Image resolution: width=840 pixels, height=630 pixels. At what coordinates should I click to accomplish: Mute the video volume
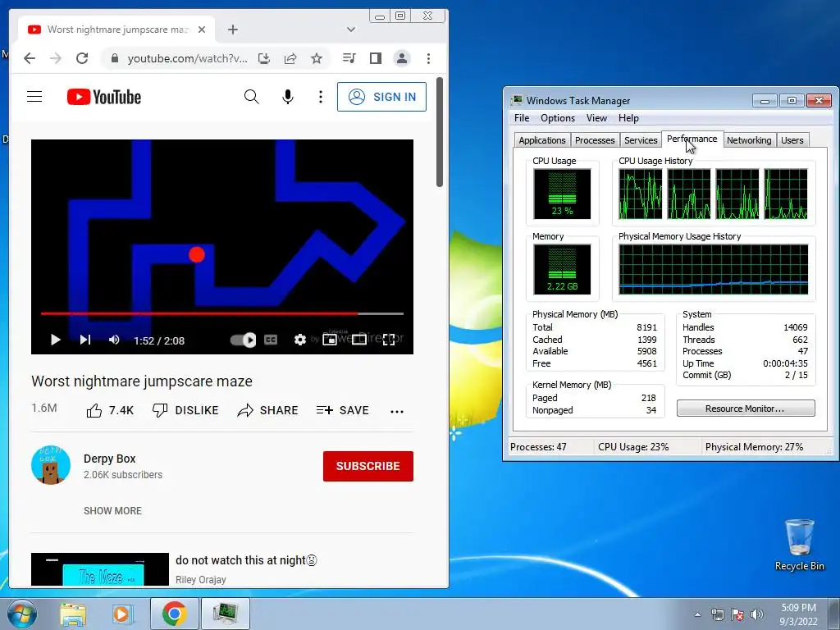pyautogui.click(x=114, y=340)
